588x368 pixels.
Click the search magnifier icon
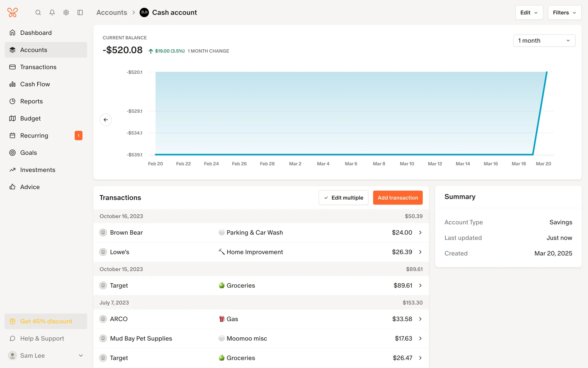pyautogui.click(x=38, y=13)
